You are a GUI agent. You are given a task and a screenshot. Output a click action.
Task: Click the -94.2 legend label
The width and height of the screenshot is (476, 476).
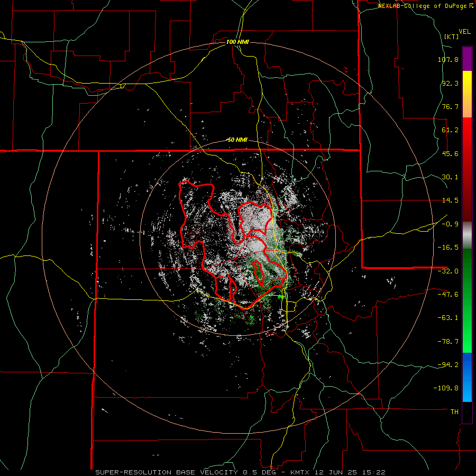pos(448,364)
